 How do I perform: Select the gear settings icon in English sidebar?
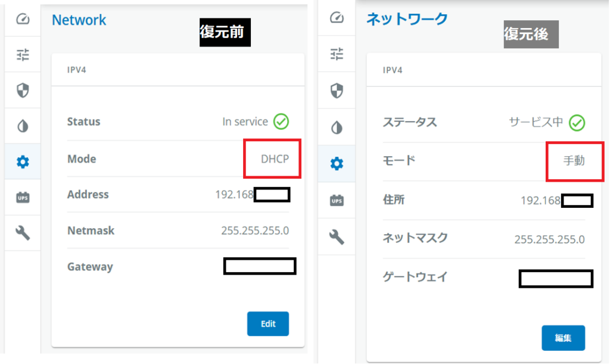[23, 161]
